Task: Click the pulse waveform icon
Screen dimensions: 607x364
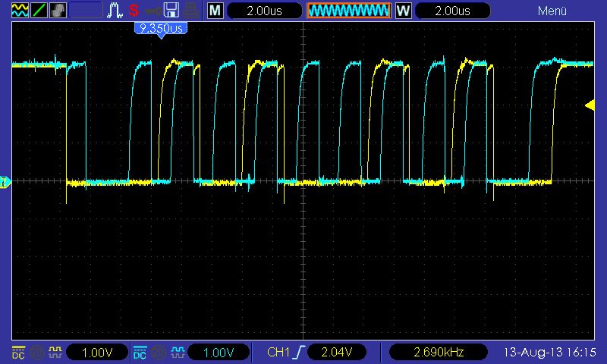Action: tap(115, 11)
